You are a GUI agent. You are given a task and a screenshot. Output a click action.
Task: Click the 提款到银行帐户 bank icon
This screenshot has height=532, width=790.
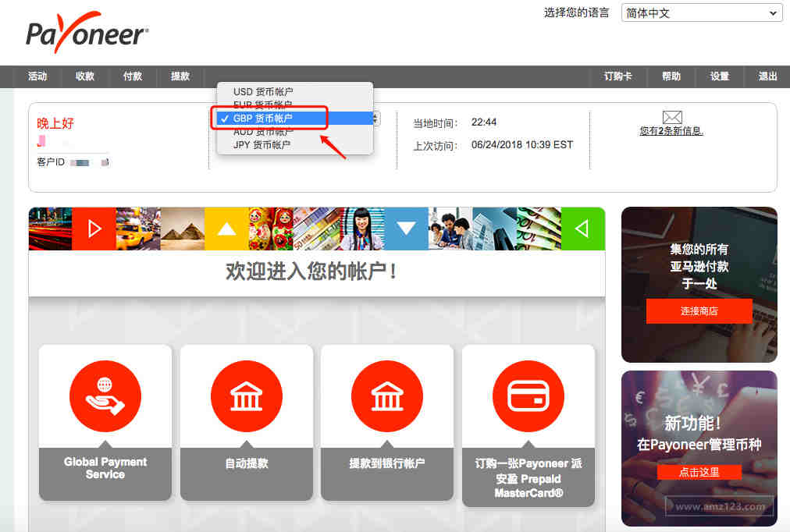(x=387, y=396)
